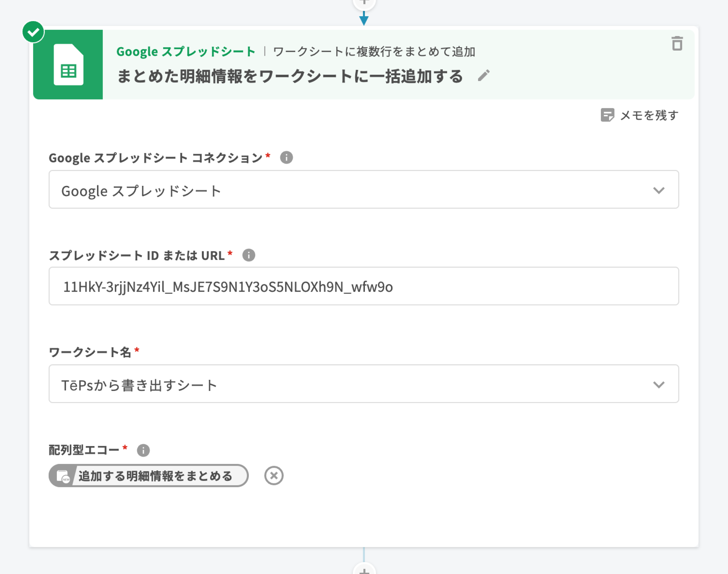This screenshot has width=728, height=574.
Task: Open the TēPsから書き出すシート combo box
Action: (x=336, y=384)
